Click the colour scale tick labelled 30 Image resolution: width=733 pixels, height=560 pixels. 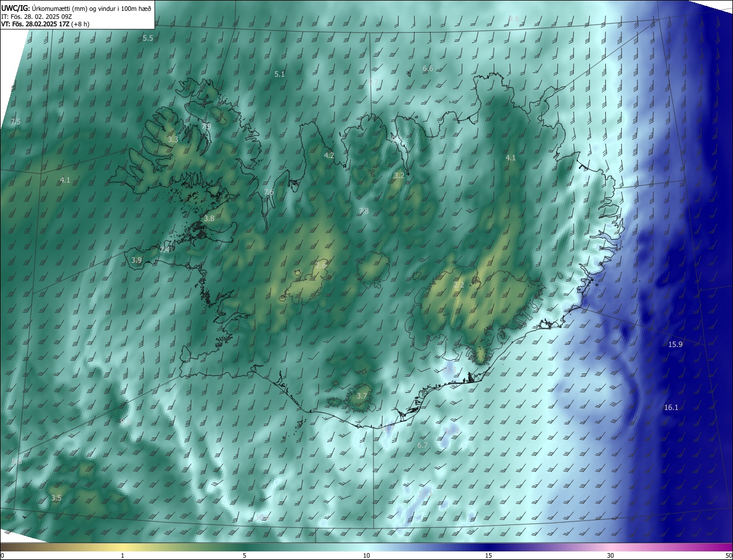tap(610, 555)
